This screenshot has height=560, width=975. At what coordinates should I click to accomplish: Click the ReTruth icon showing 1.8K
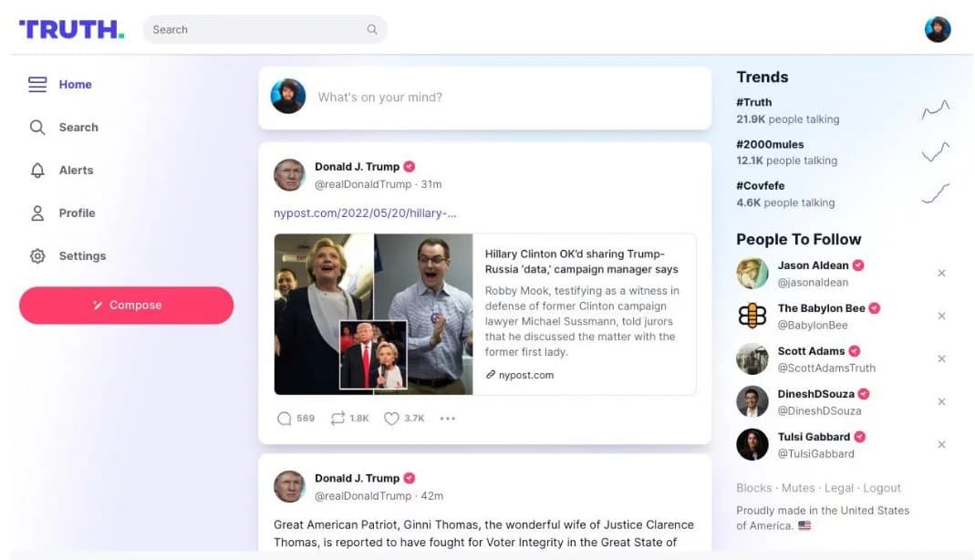337,419
